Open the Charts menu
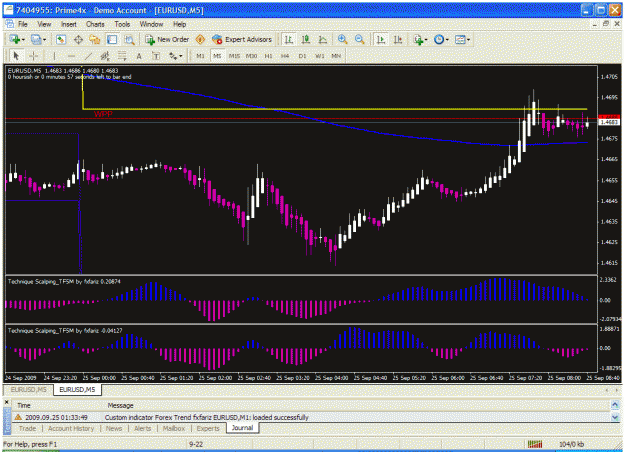625x452 pixels. (x=95, y=24)
